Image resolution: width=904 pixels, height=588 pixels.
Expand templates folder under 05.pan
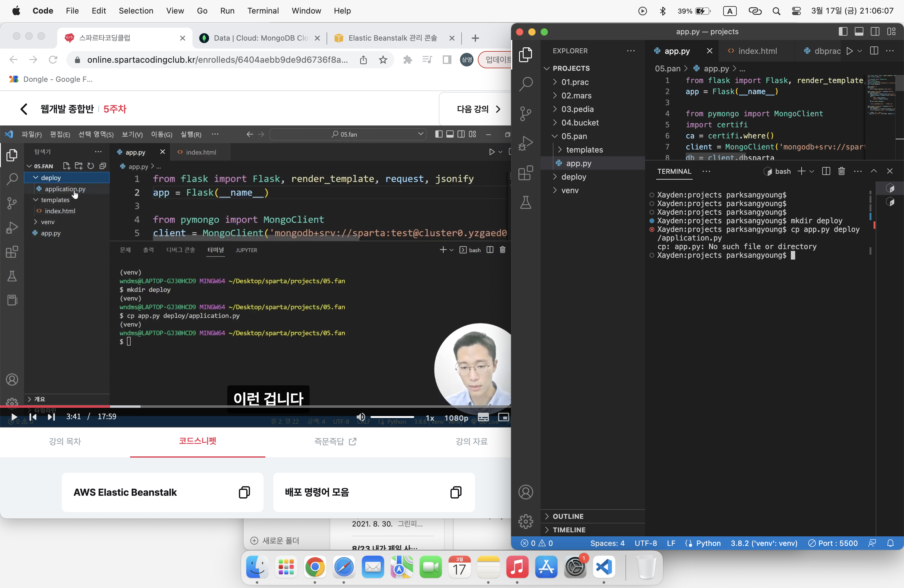tap(584, 150)
